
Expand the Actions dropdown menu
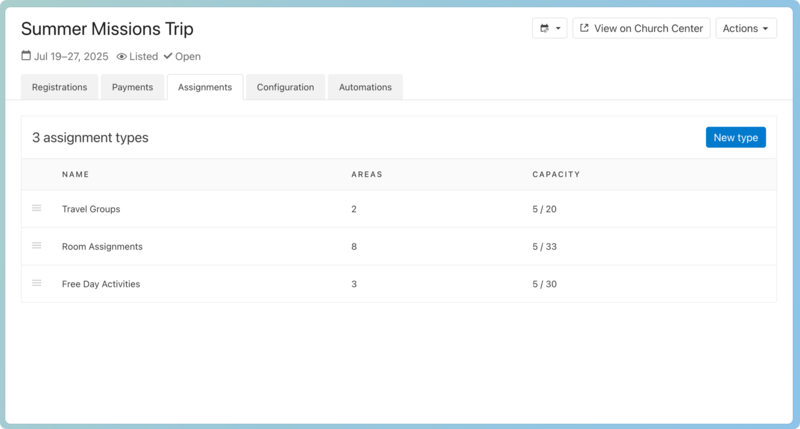(746, 29)
